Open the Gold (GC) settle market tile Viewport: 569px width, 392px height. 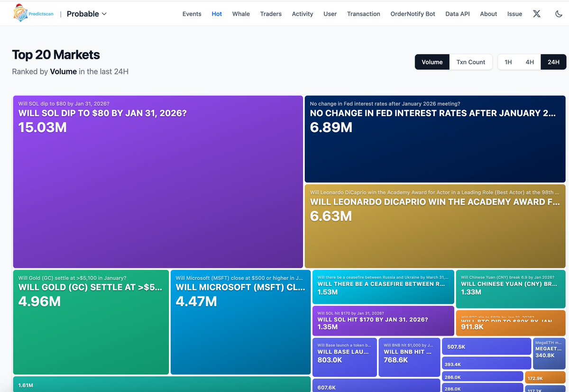coord(91,322)
